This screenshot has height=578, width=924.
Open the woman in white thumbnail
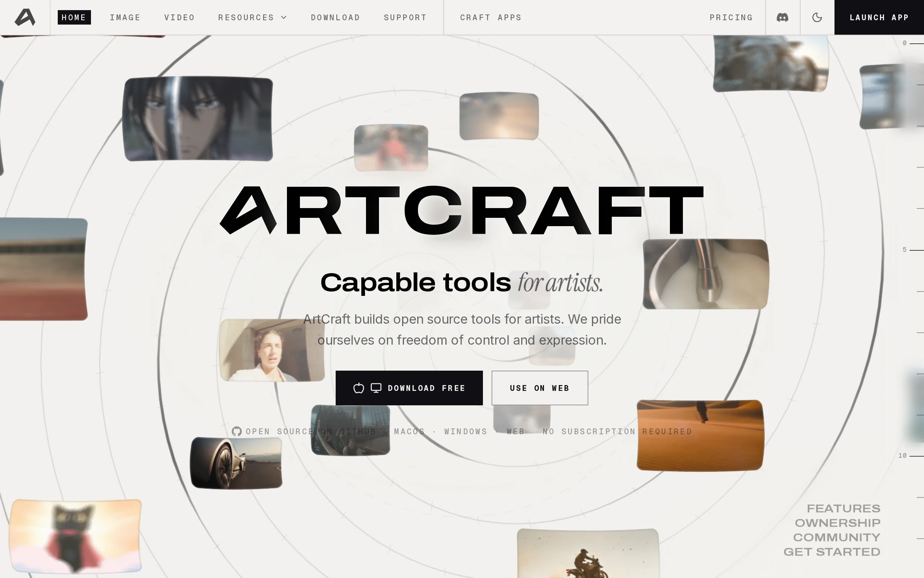272,350
